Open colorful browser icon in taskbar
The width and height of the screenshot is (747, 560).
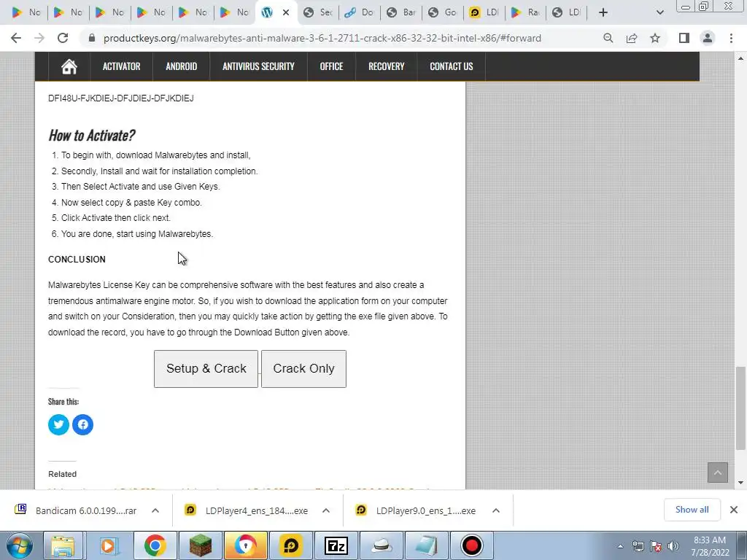tap(245, 545)
